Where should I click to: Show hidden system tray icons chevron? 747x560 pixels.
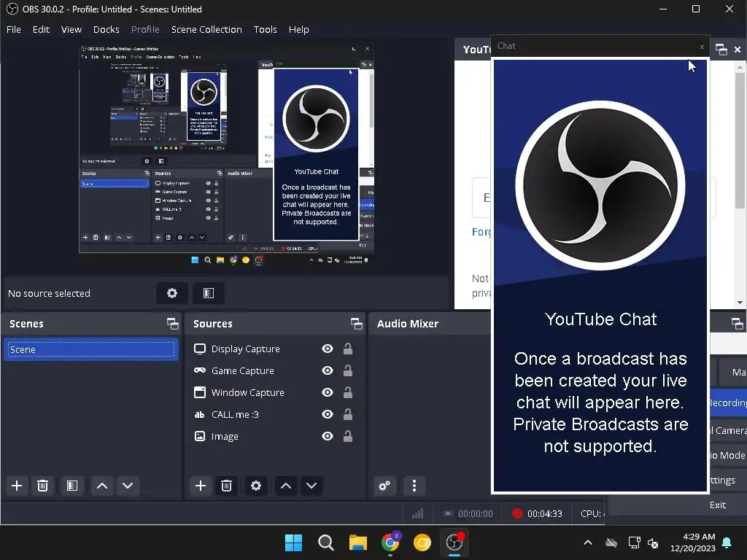588,542
